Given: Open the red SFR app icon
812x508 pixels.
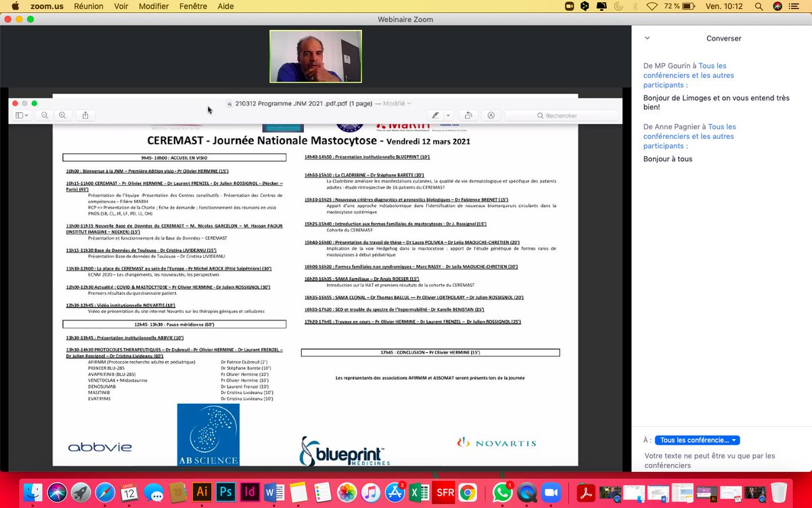Looking at the screenshot, I should coord(444,492).
